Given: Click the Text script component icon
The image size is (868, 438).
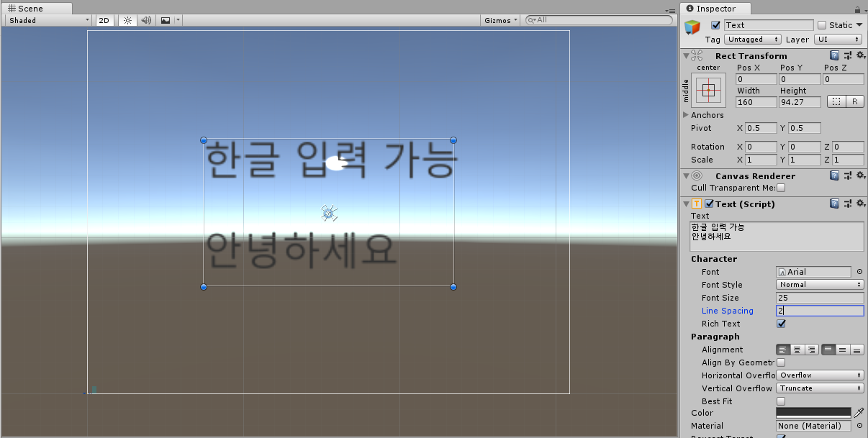Looking at the screenshot, I should (x=697, y=204).
